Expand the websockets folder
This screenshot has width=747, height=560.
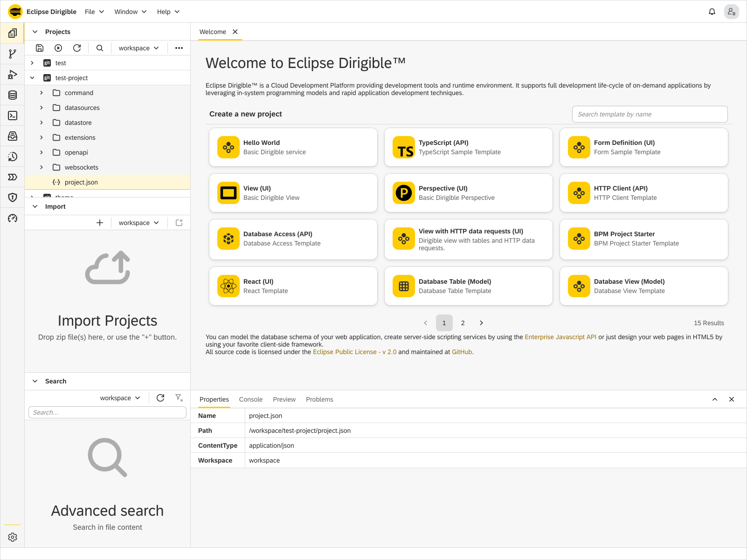(x=41, y=167)
